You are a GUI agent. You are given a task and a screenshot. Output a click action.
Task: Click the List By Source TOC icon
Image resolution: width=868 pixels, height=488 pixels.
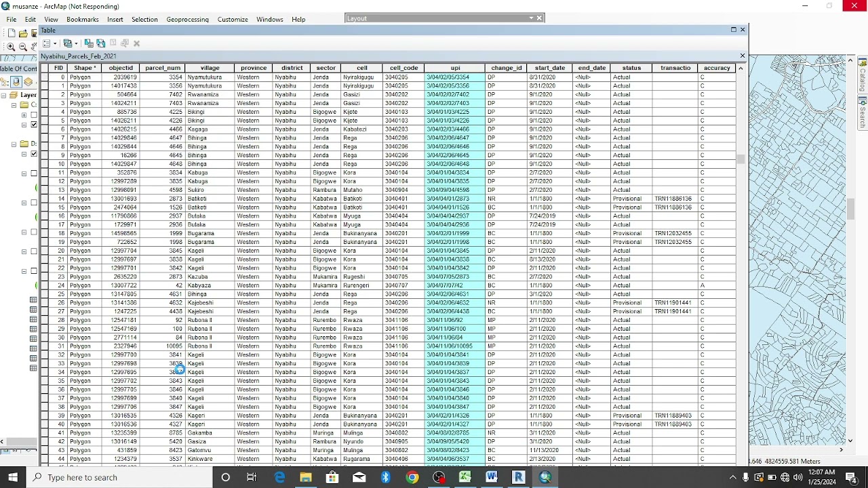pyautogui.click(x=17, y=82)
